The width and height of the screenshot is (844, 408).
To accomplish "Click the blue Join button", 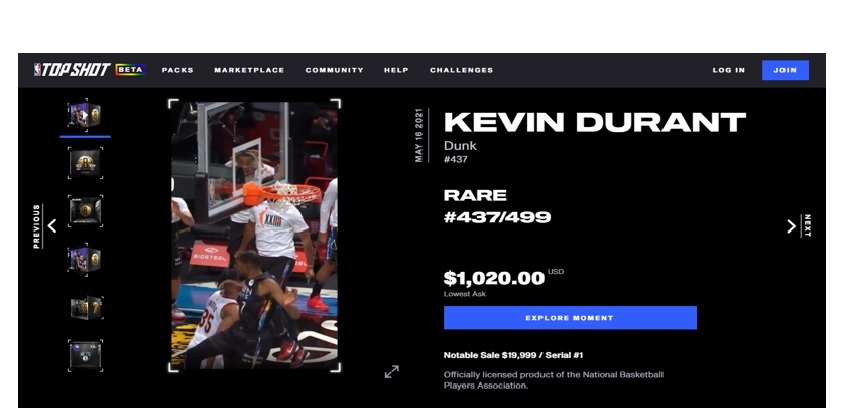I will 785,70.
